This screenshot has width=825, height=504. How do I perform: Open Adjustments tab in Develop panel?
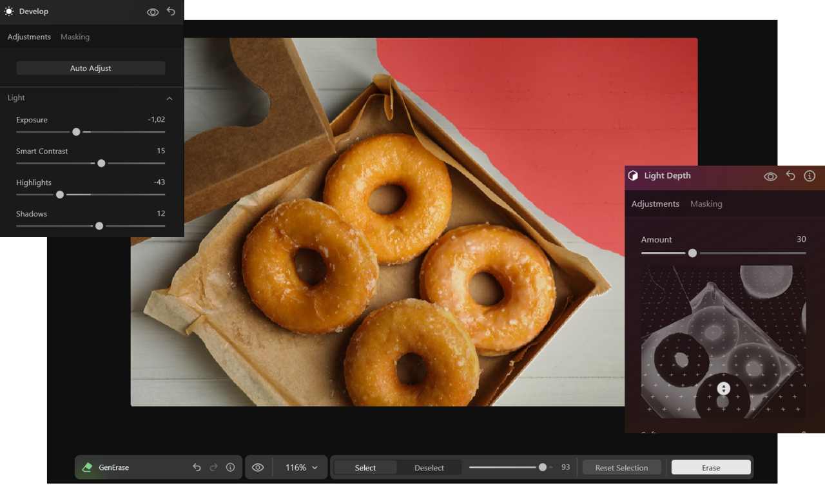coord(29,37)
